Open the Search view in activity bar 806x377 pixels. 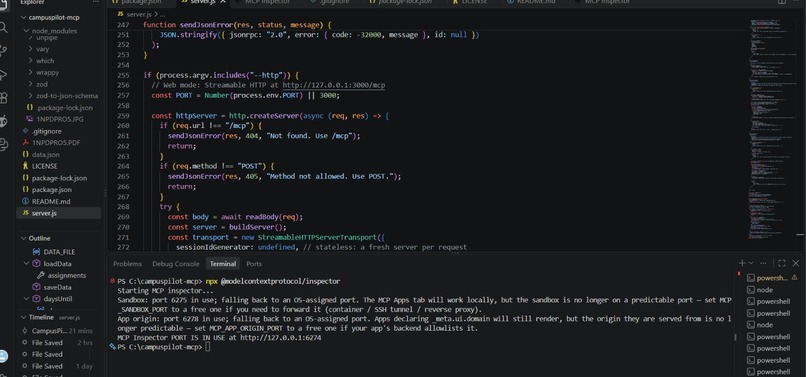tap(3, 27)
